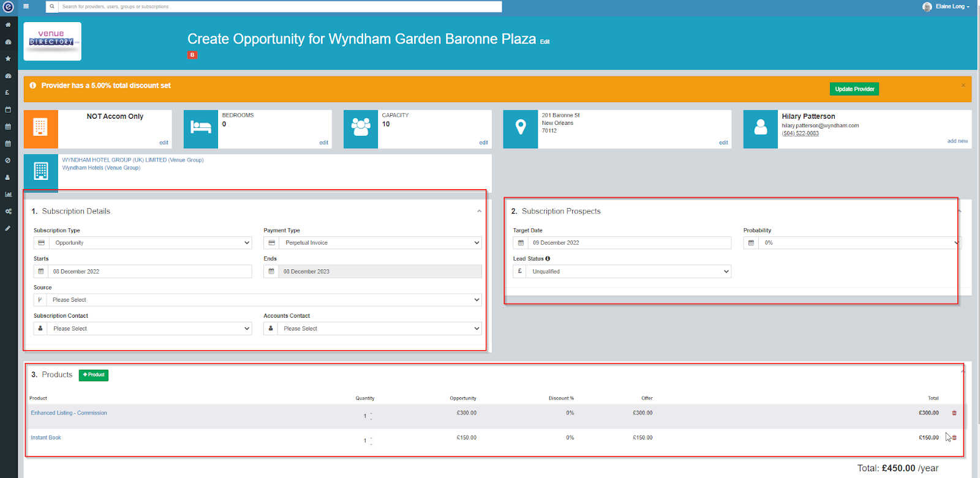Open the bar chart reports icon in the sidebar
This screenshot has height=478, width=980.
[8, 194]
